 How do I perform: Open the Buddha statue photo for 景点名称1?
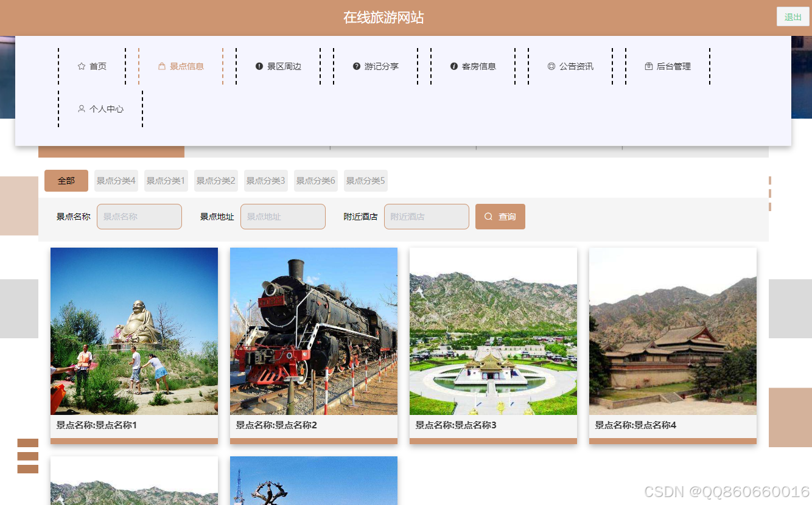point(134,331)
